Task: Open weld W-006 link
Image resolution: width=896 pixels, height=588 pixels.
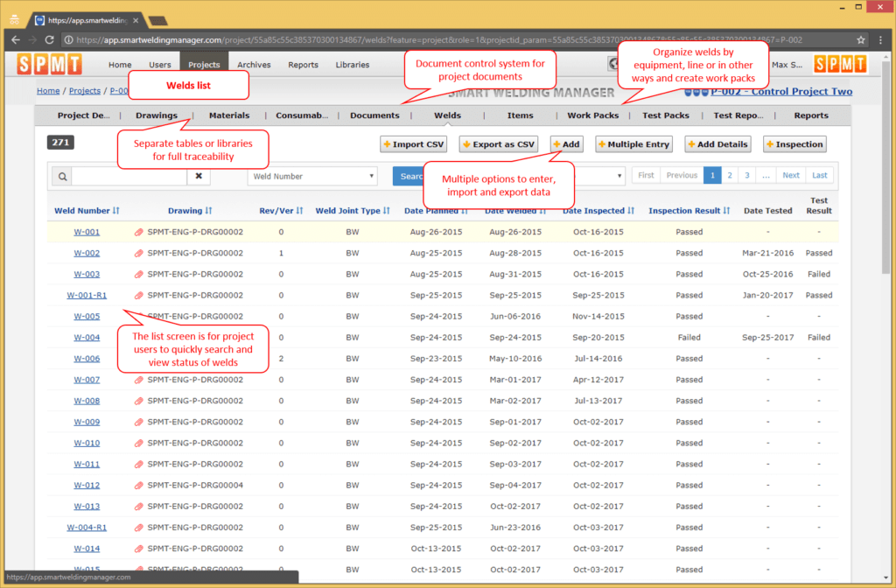Action: (87, 359)
